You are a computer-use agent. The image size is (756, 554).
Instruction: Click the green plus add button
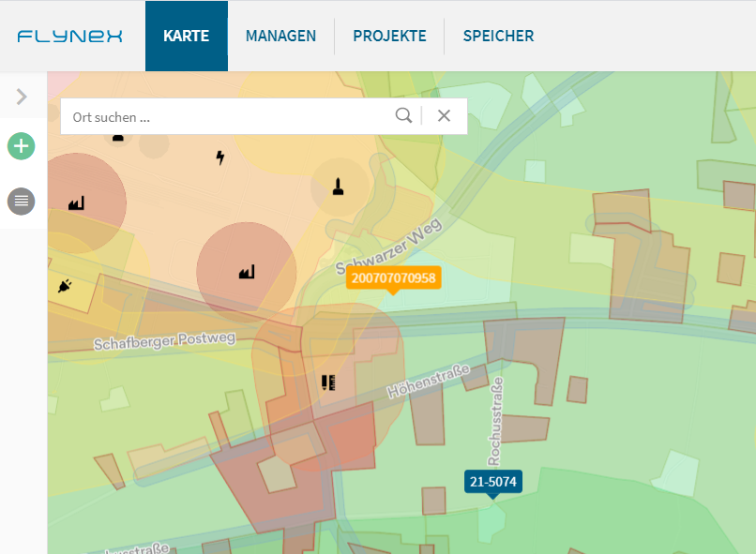tap(22, 146)
